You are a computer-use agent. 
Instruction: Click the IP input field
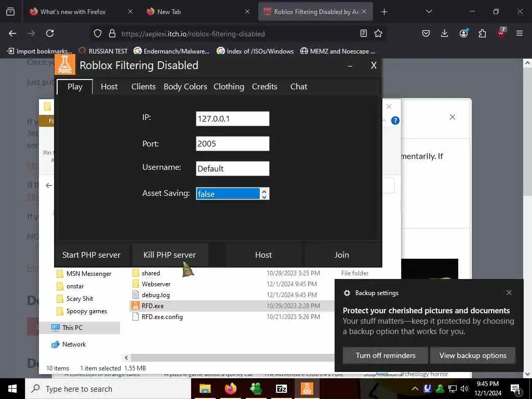232,119
